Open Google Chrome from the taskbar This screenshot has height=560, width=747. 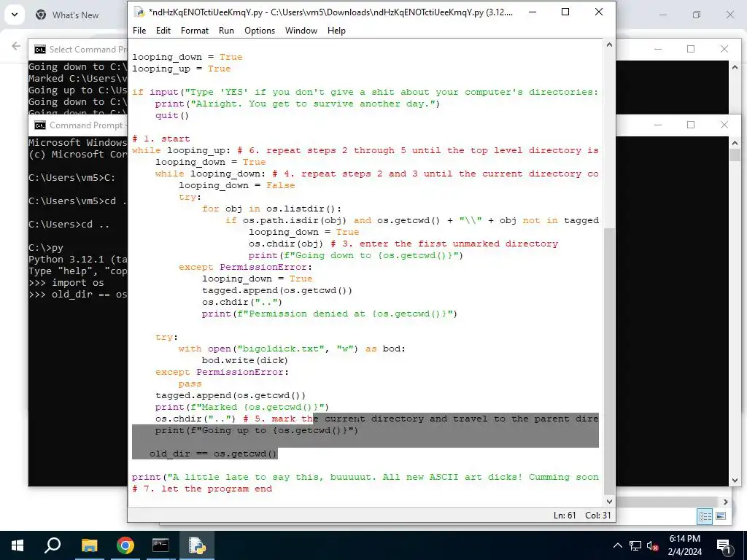125,545
